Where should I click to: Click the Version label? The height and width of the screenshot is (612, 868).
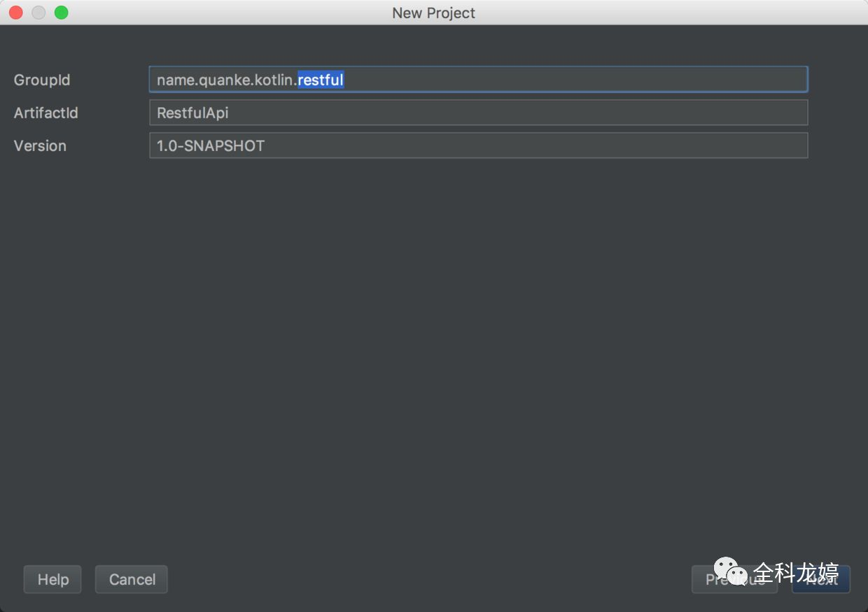click(40, 145)
